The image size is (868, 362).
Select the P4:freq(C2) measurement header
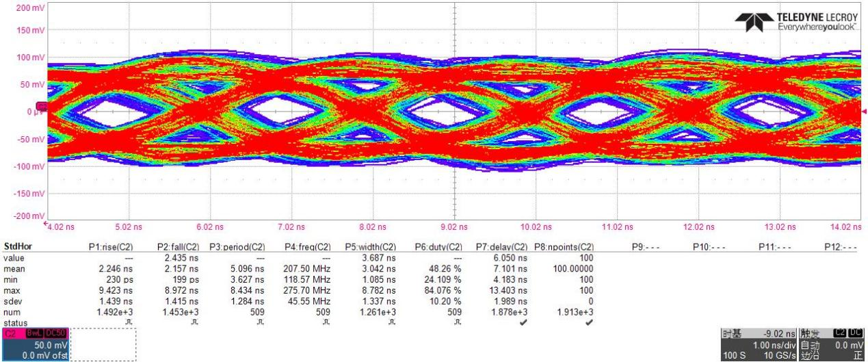tap(308, 246)
